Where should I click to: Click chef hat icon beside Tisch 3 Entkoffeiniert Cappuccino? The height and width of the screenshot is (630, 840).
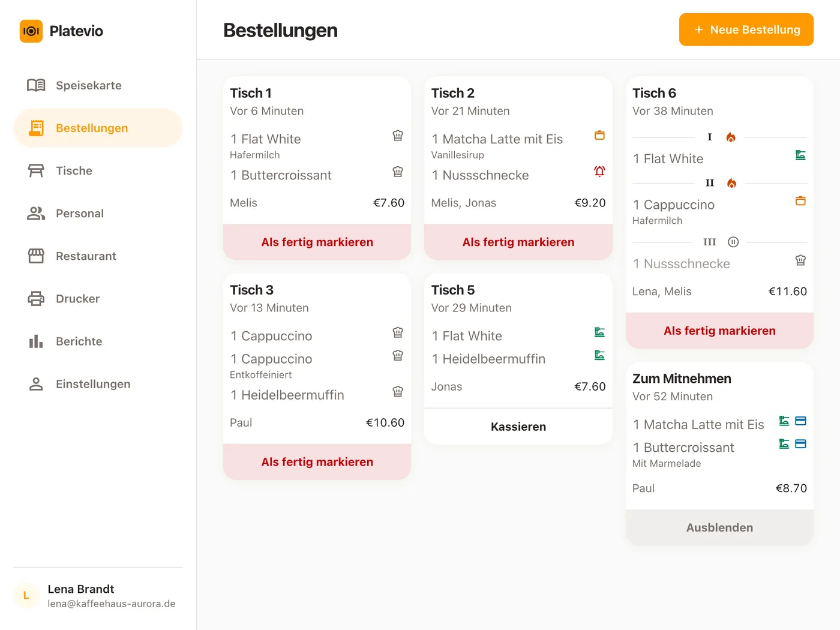pyautogui.click(x=398, y=355)
